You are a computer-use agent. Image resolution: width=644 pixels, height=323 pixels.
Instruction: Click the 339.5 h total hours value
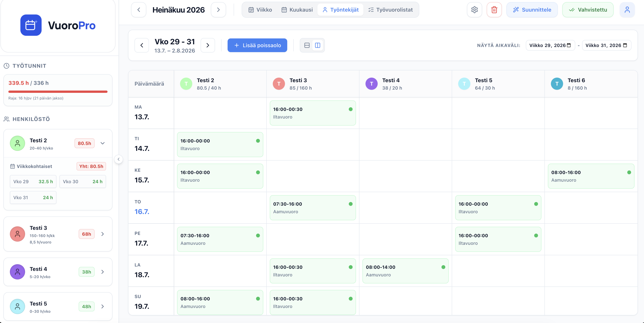(x=18, y=83)
